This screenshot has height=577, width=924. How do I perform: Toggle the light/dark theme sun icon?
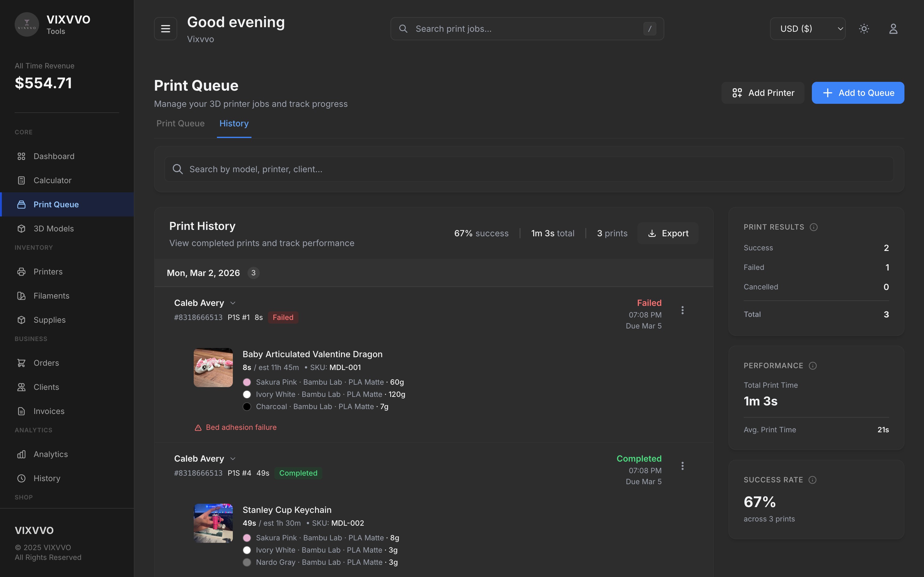[864, 29]
